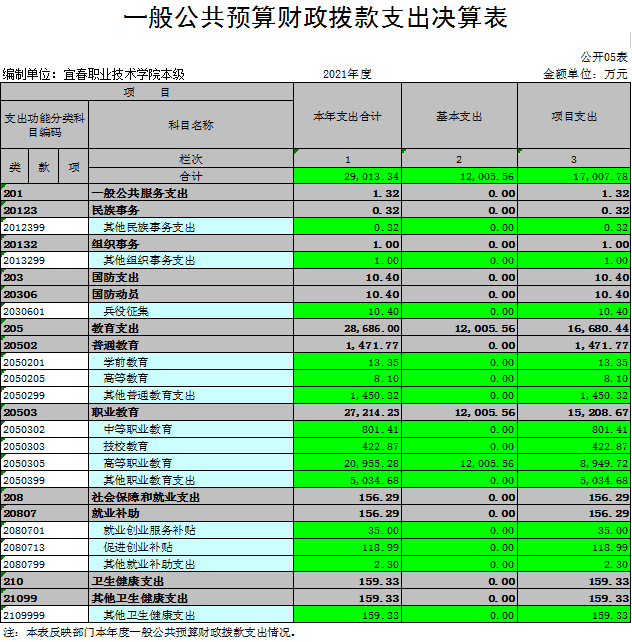
Task: Select the 项目支出 column header
Action: click(x=574, y=117)
